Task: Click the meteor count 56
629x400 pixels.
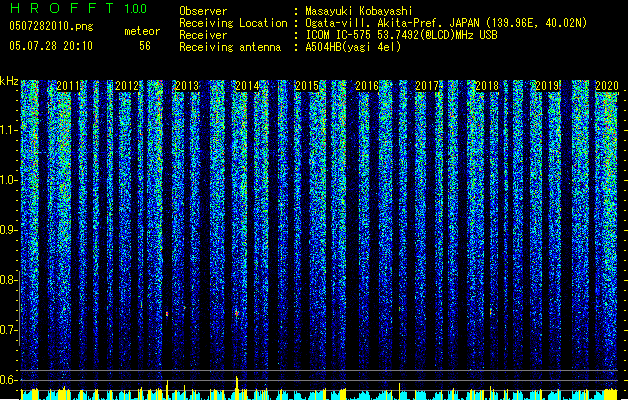Action: 145,46
